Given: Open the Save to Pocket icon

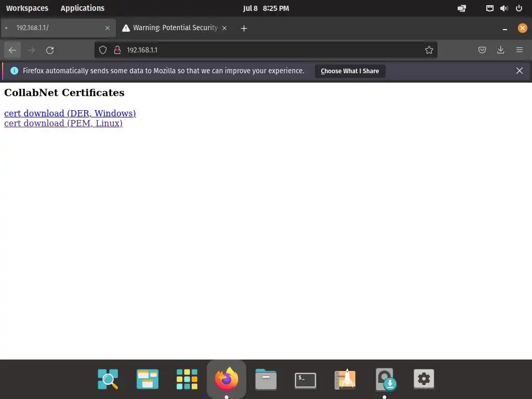Looking at the screenshot, I should click(x=482, y=50).
